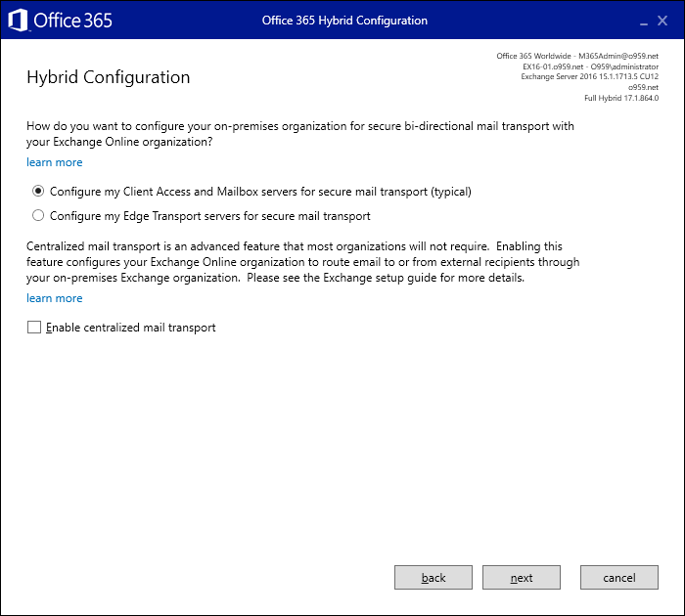The height and width of the screenshot is (616, 685).
Task: Click the standalone o959.net domain line
Action: click(x=643, y=87)
